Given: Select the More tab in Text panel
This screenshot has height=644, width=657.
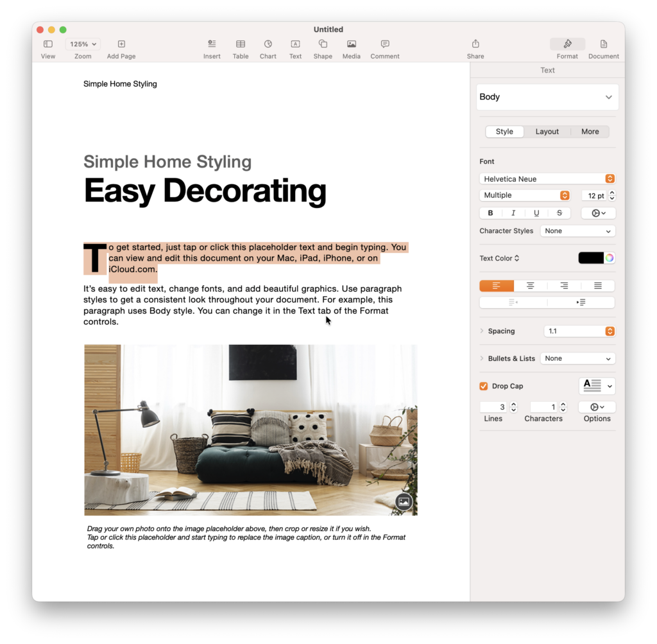Looking at the screenshot, I should (590, 131).
